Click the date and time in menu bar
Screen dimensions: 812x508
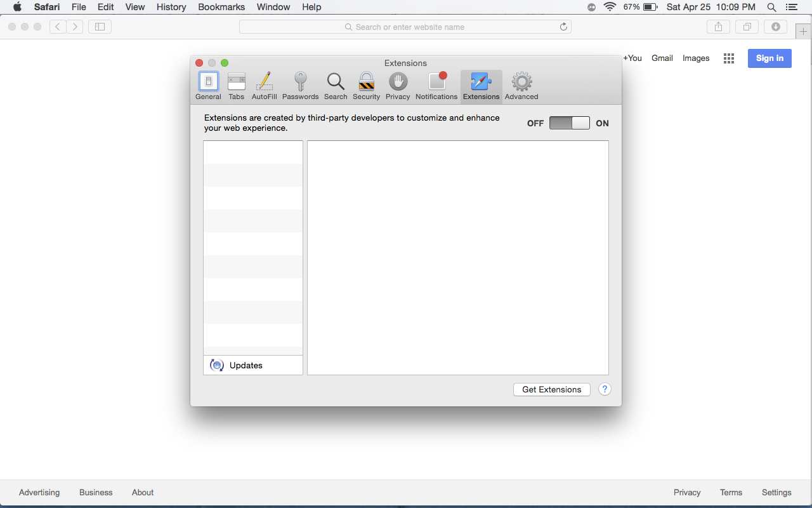point(711,7)
